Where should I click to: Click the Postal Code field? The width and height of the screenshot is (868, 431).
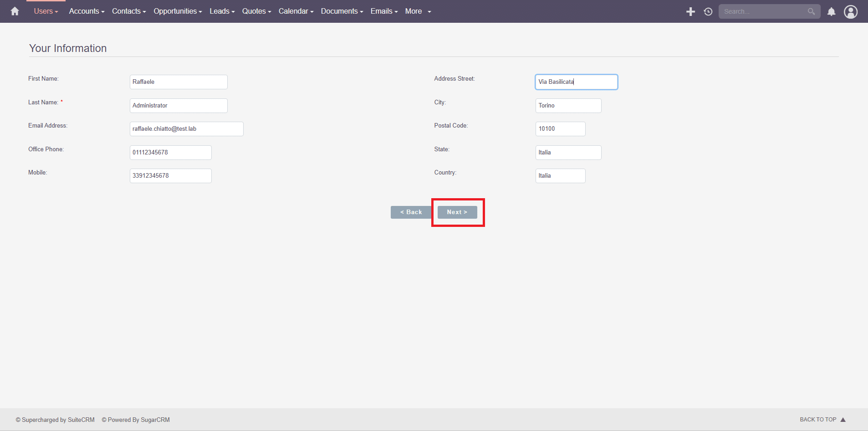560,129
